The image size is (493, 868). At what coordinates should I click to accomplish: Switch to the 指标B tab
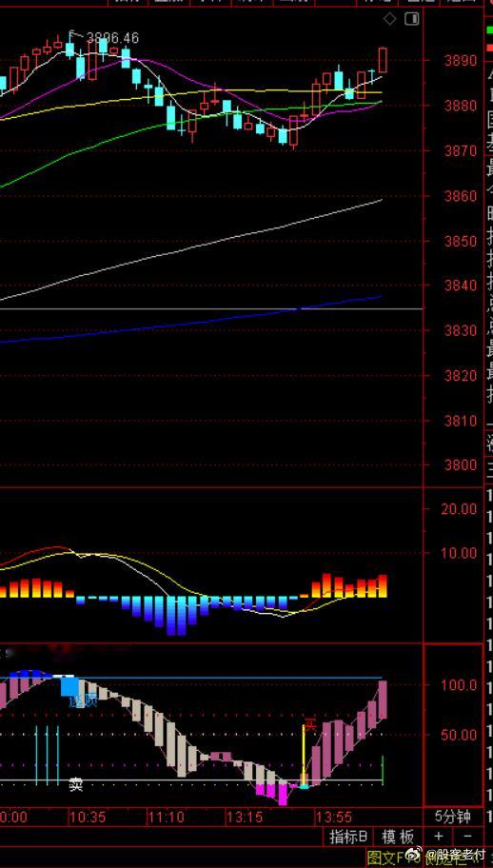coord(348,837)
